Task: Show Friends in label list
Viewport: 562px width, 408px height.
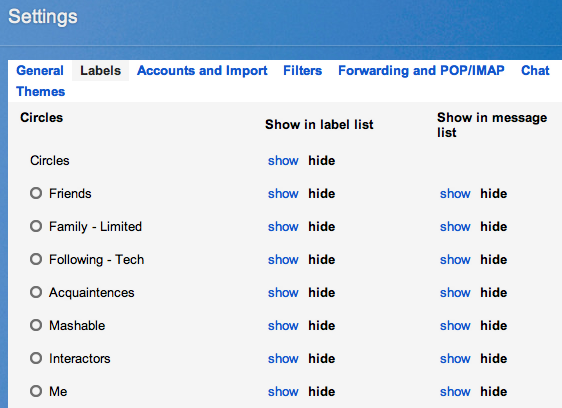Action: [x=283, y=194]
